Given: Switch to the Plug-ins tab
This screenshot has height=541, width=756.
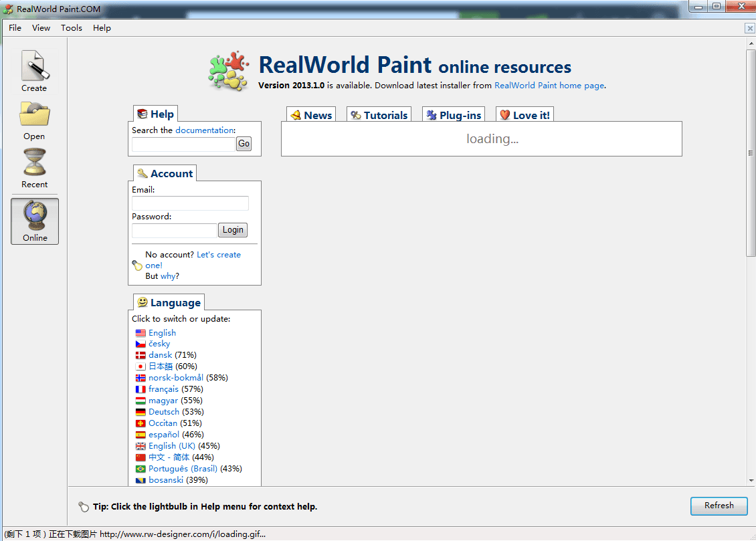Looking at the screenshot, I should coord(454,114).
